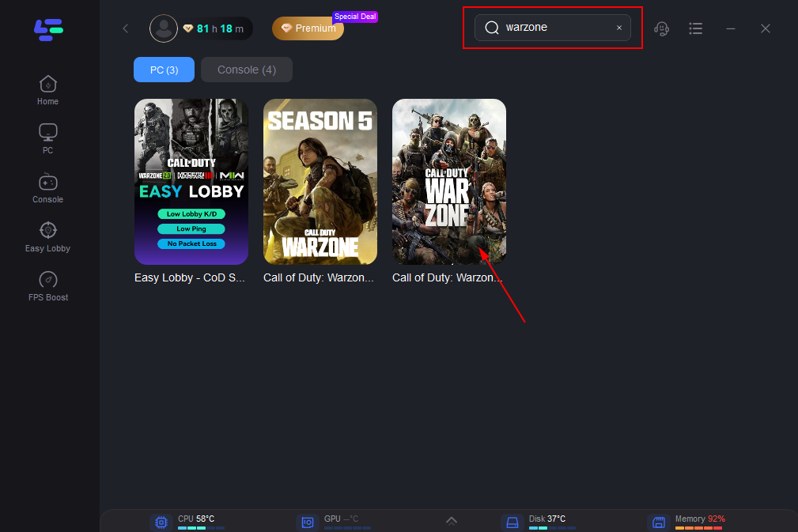Go back using the left arrow
798x532 pixels.
pyautogui.click(x=126, y=28)
